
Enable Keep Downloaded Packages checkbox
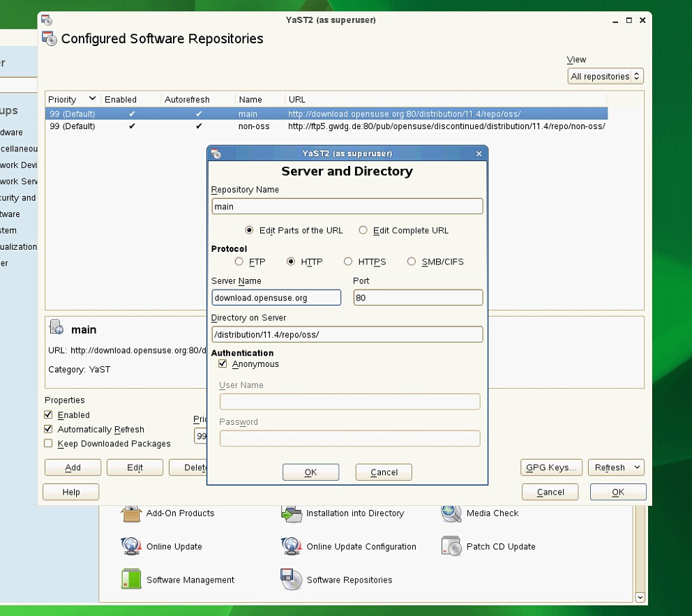point(49,443)
